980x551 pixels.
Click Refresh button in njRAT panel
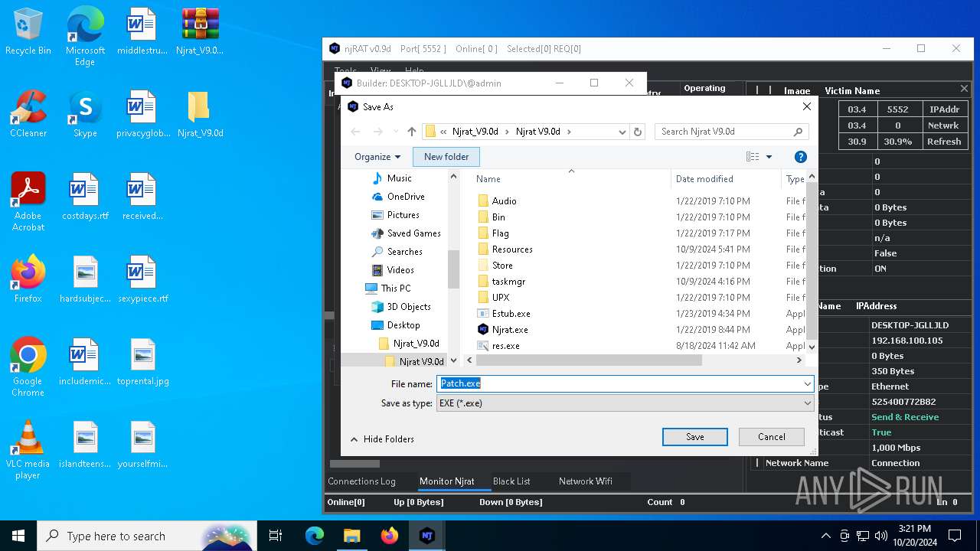coord(944,142)
